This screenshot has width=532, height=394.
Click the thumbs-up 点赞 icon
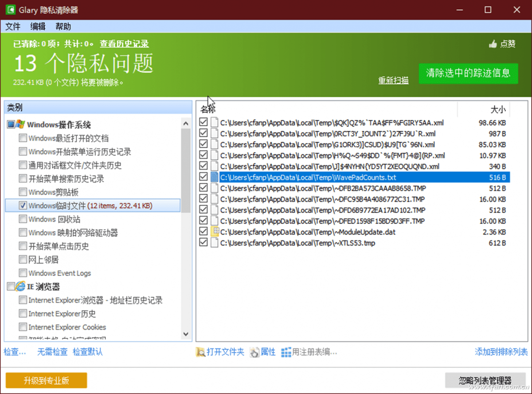(493, 43)
